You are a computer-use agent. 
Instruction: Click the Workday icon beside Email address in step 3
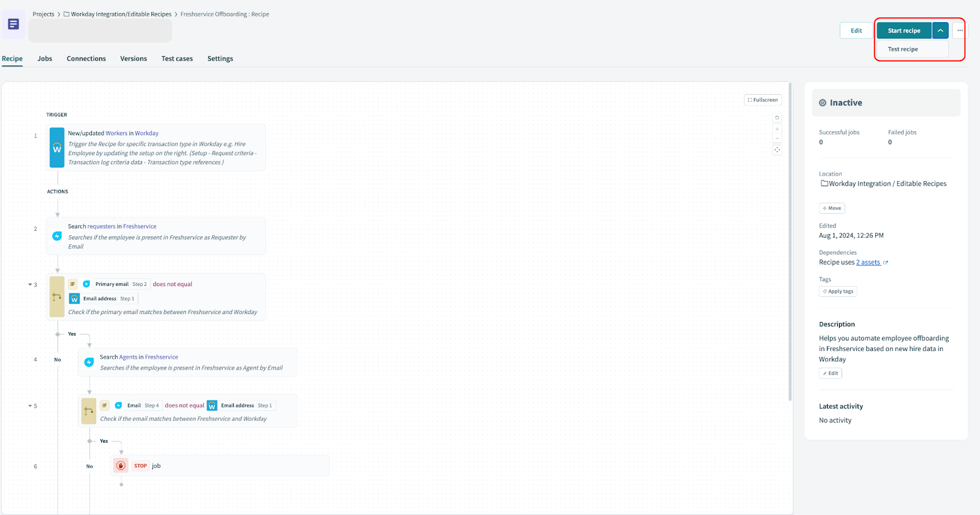coord(74,299)
